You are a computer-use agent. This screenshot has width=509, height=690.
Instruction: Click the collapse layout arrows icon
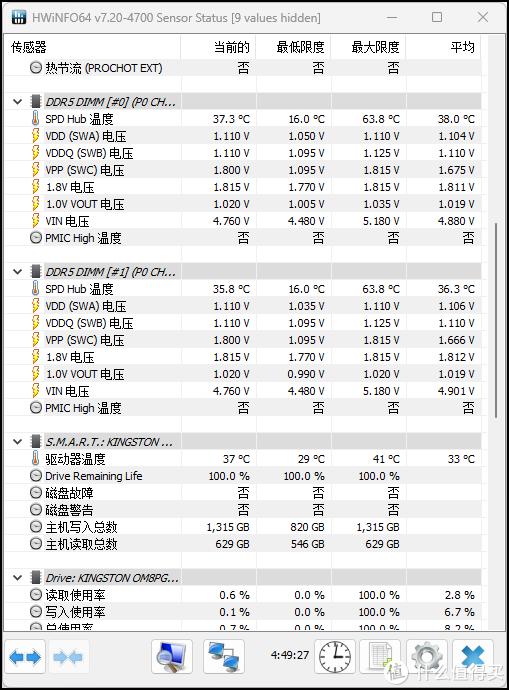click(68, 657)
